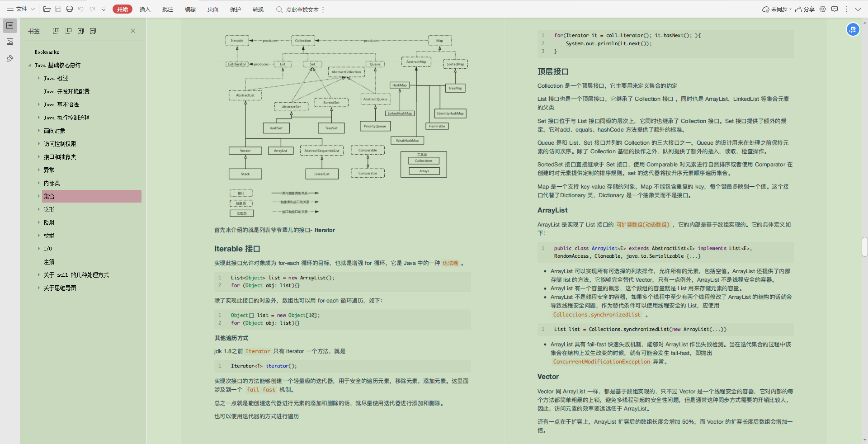
Task: Open the search options dots next to search field
Action: tap(323, 9)
